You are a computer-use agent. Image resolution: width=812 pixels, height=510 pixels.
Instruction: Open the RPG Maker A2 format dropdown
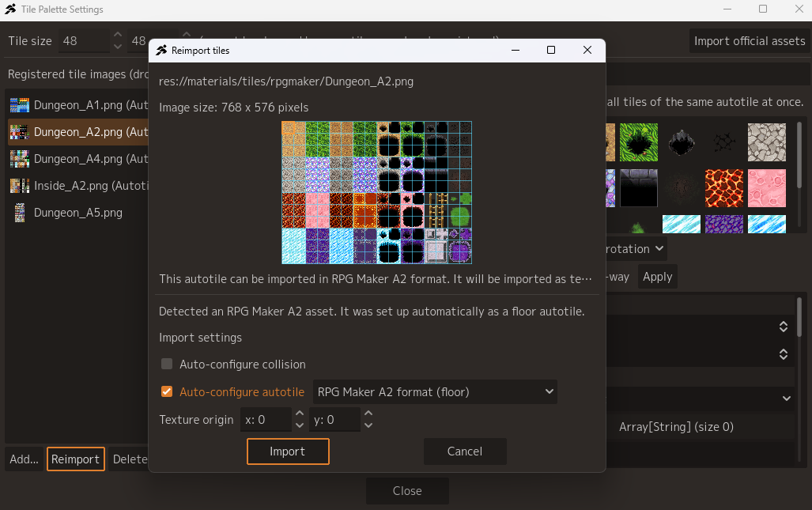click(435, 392)
